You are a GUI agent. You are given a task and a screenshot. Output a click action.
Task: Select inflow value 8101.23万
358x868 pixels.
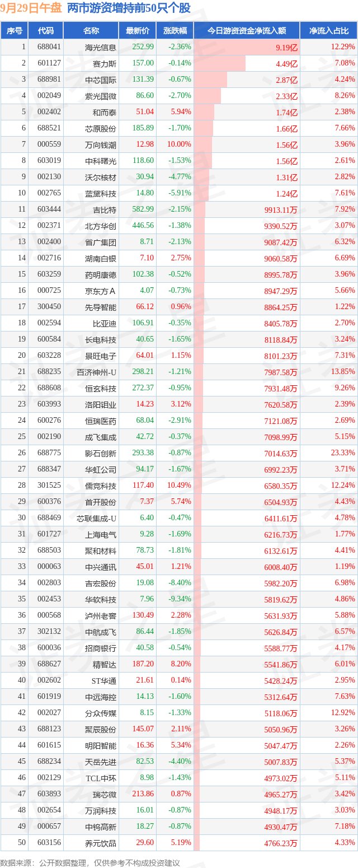pos(281,356)
